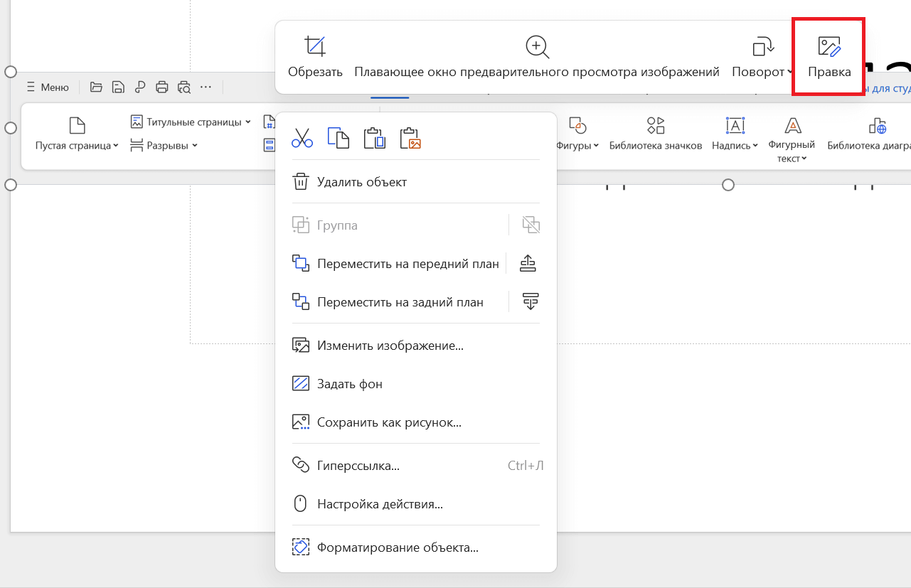
Task: Open the Меню button
Action: [x=47, y=86]
